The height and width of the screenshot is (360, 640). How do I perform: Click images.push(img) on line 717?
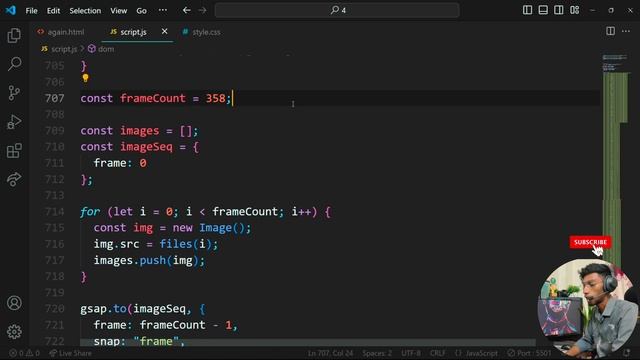(146, 260)
